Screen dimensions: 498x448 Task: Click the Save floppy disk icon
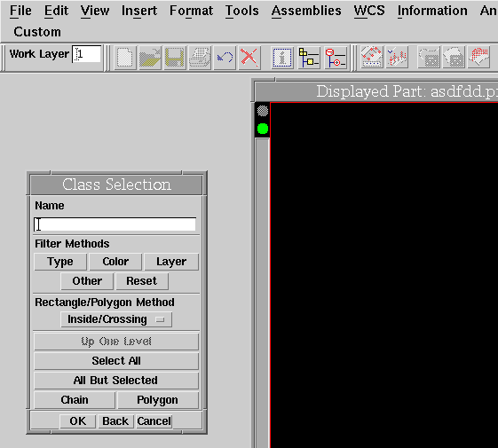[x=175, y=58]
